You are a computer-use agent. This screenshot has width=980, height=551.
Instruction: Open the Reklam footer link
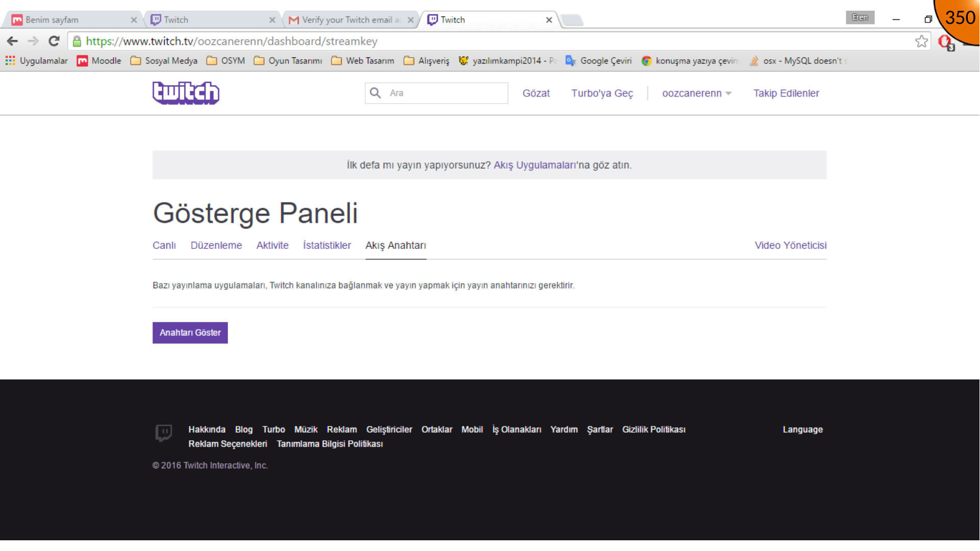click(x=342, y=430)
